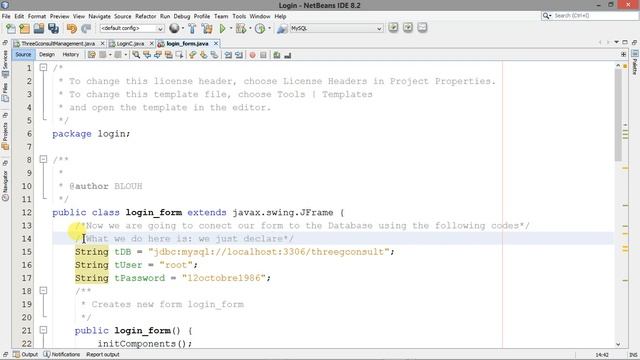Viewport: 640px width, 360px height.
Task: Open the Tools menu
Action: pyautogui.click(x=239, y=16)
